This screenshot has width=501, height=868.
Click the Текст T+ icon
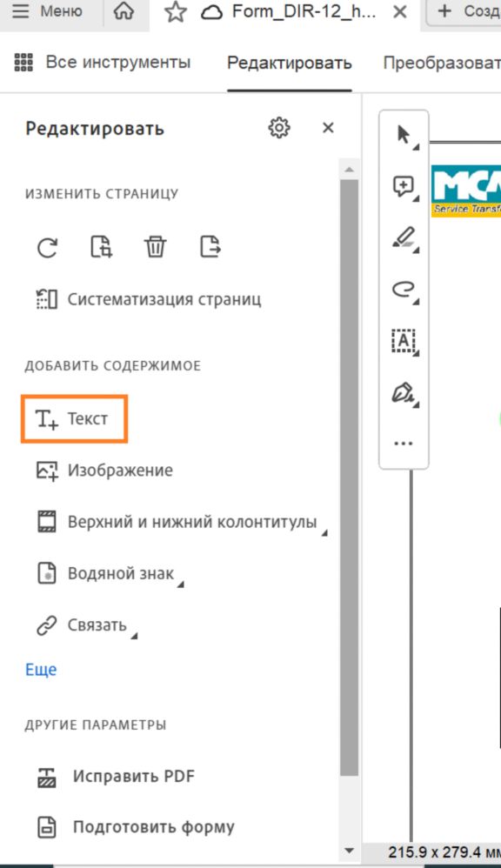click(x=46, y=419)
